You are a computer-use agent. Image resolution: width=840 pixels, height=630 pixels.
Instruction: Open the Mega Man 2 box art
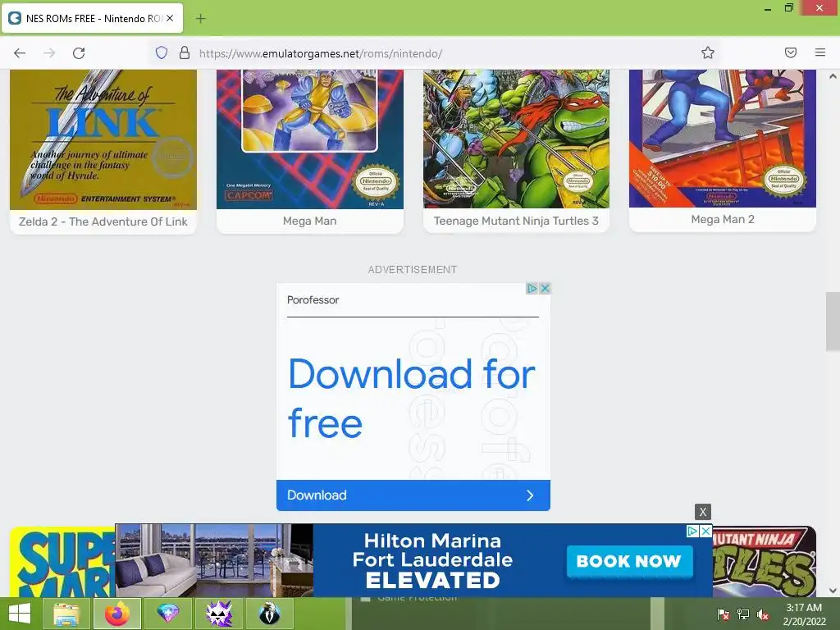tap(722, 138)
